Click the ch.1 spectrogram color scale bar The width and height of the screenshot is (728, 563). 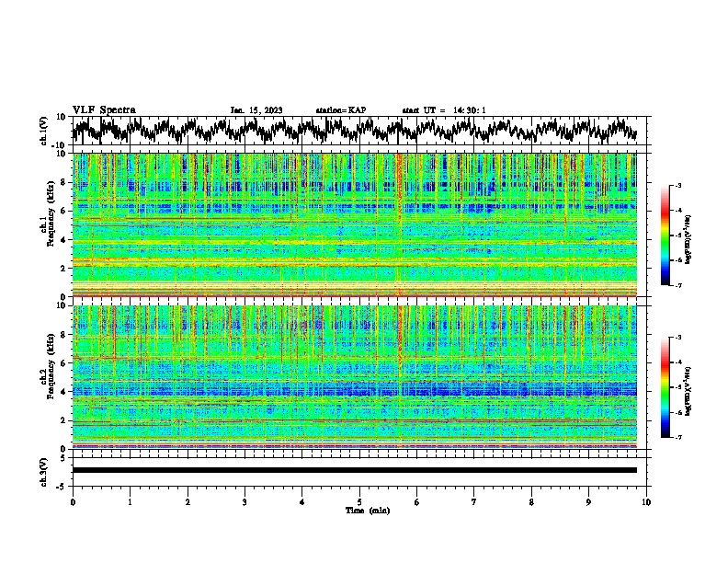tap(665, 236)
